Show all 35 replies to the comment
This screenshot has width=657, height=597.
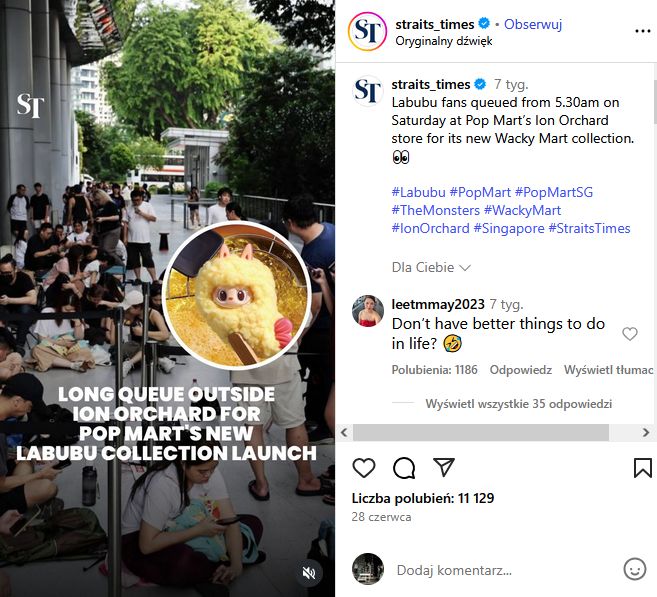(518, 404)
